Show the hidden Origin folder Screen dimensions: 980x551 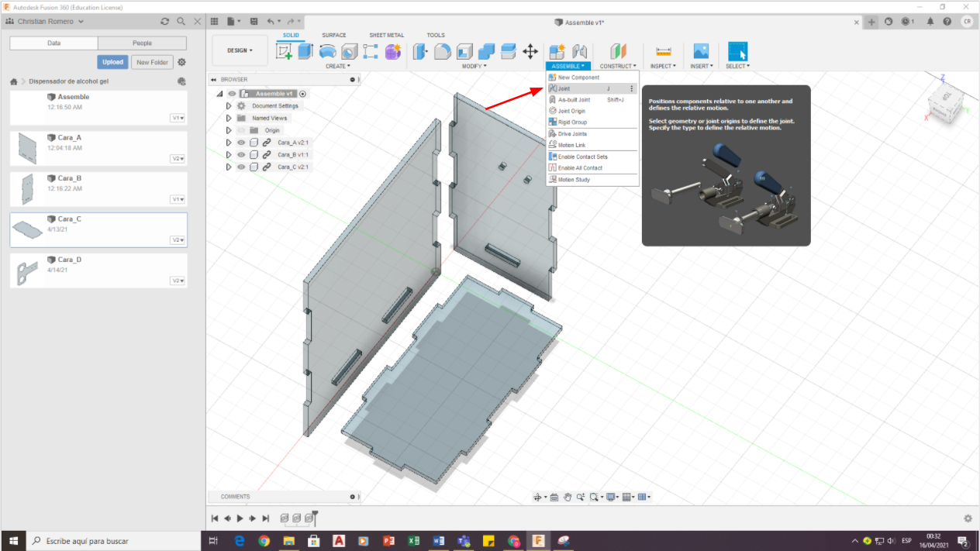(x=241, y=130)
